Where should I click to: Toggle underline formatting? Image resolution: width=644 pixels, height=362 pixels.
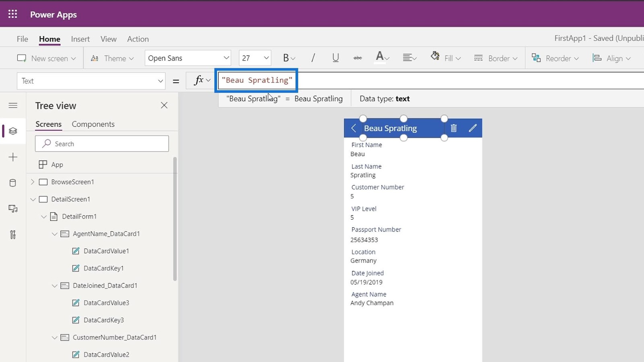click(335, 58)
